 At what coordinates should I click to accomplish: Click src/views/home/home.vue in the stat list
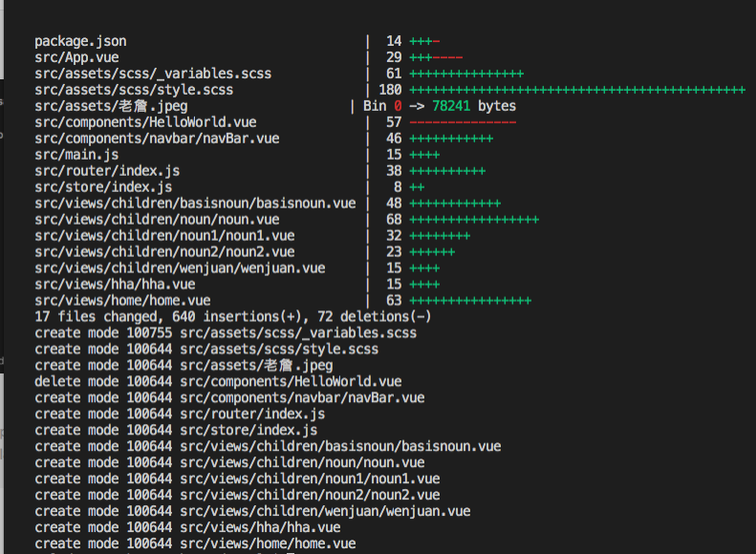122,301
